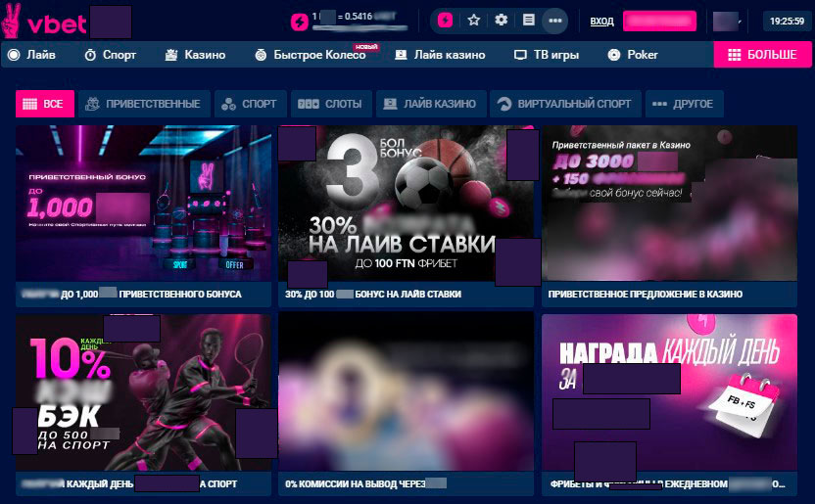
Task: Click the dots icon on ДРУГОЕ tab
Action: (x=659, y=104)
